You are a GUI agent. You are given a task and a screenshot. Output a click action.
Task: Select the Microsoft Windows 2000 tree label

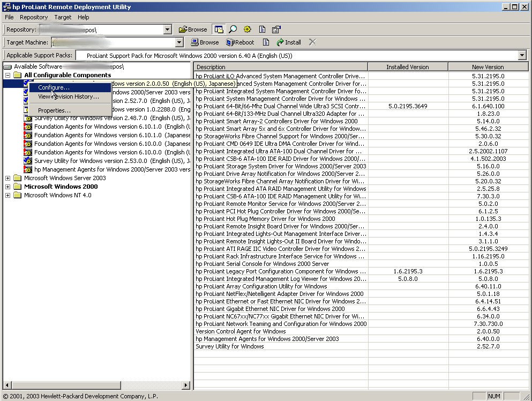(x=61, y=187)
